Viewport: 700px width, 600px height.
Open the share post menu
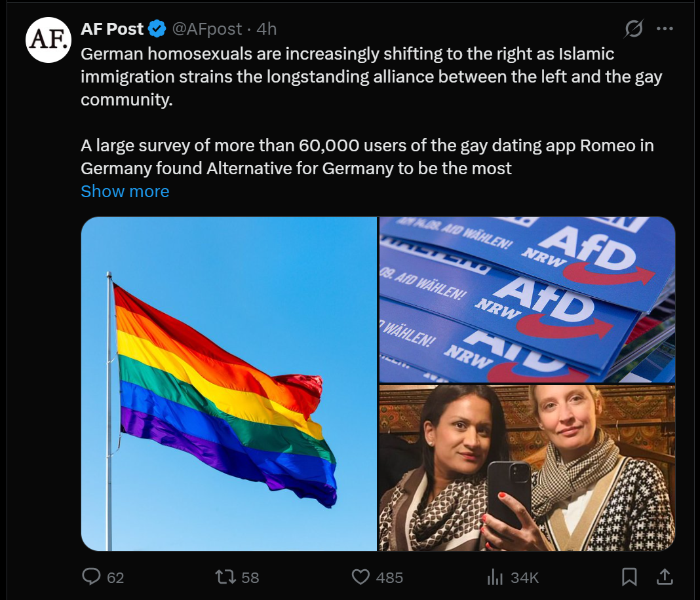(664, 576)
